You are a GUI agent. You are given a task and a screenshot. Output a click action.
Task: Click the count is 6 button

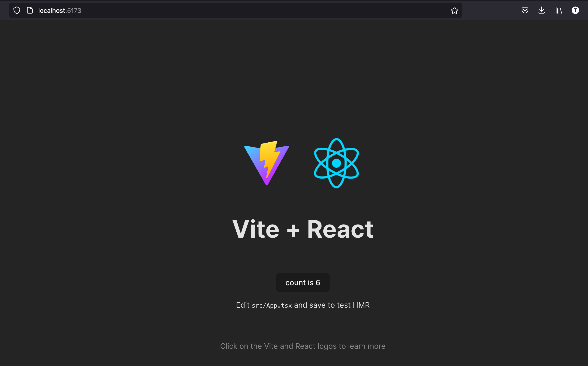[x=303, y=282]
